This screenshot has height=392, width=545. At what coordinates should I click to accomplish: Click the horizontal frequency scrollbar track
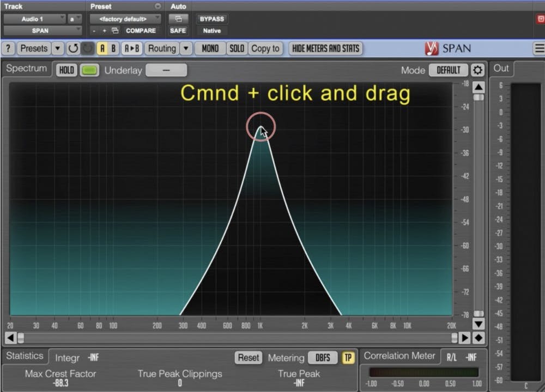(234, 338)
